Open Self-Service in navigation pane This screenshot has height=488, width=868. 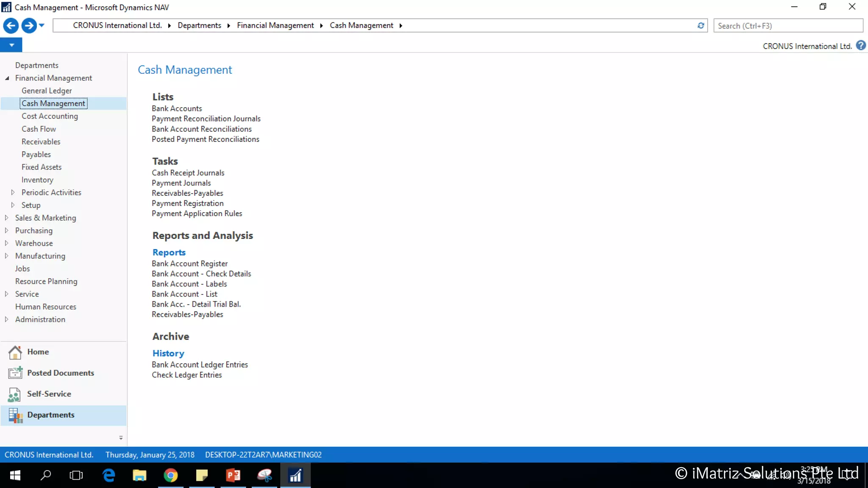coord(49,394)
